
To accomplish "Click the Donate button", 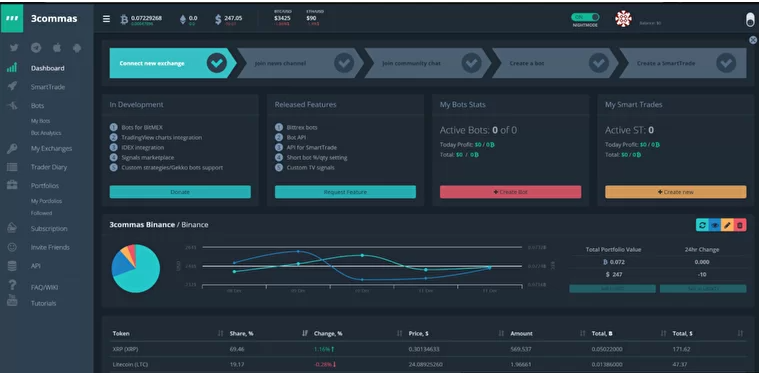I will (x=180, y=192).
